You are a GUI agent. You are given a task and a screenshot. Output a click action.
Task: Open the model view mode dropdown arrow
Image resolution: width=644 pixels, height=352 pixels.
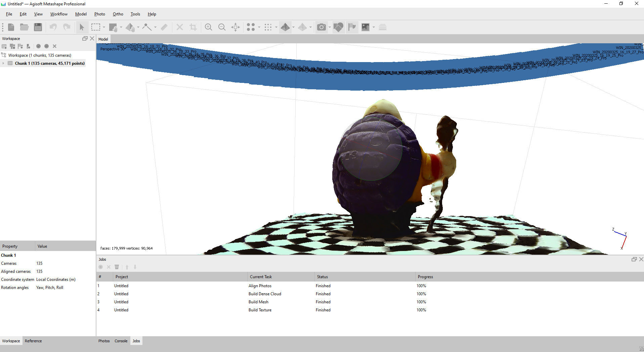click(x=293, y=27)
